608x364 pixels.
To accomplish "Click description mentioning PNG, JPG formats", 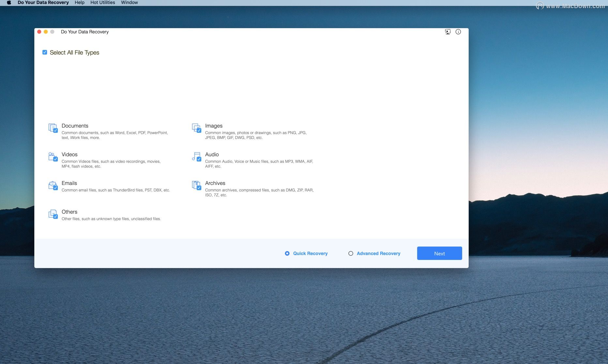I will (x=256, y=135).
